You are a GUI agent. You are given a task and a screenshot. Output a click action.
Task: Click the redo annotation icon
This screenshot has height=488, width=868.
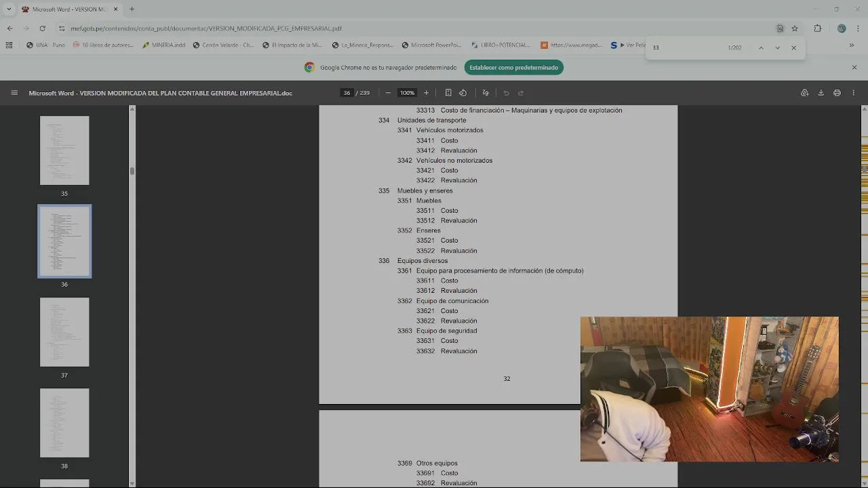click(521, 93)
